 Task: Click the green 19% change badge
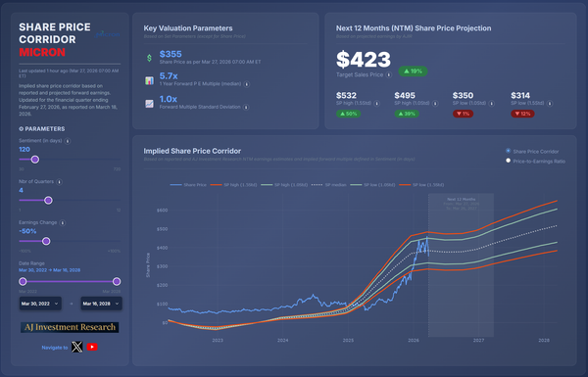413,71
